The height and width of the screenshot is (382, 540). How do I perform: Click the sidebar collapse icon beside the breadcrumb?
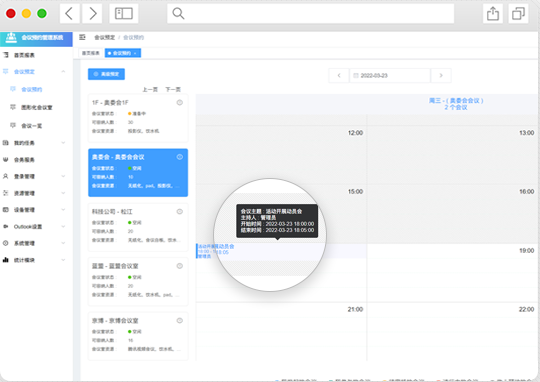(82, 37)
